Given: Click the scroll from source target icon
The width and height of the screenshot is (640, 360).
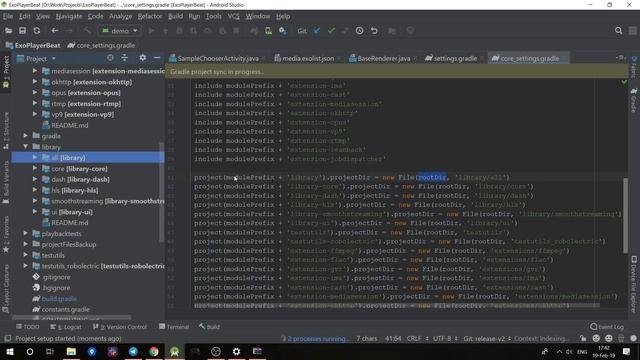Looking at the screenshot, I should pos(110,58).
